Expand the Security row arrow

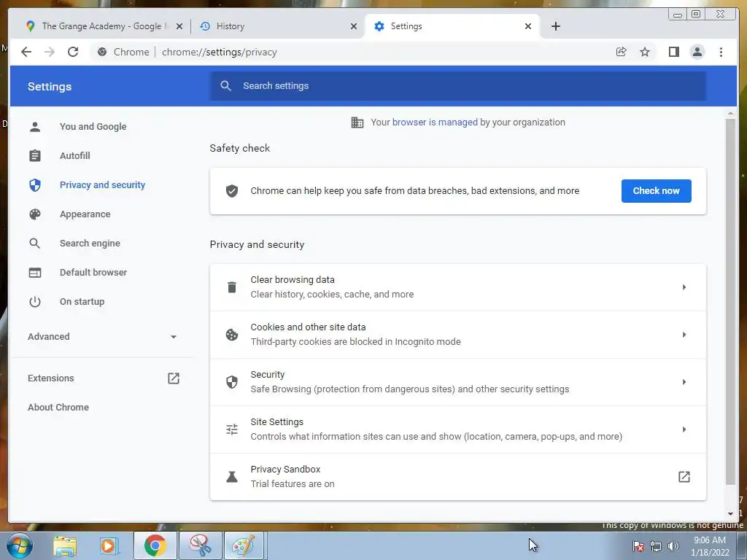pos(684,382)
